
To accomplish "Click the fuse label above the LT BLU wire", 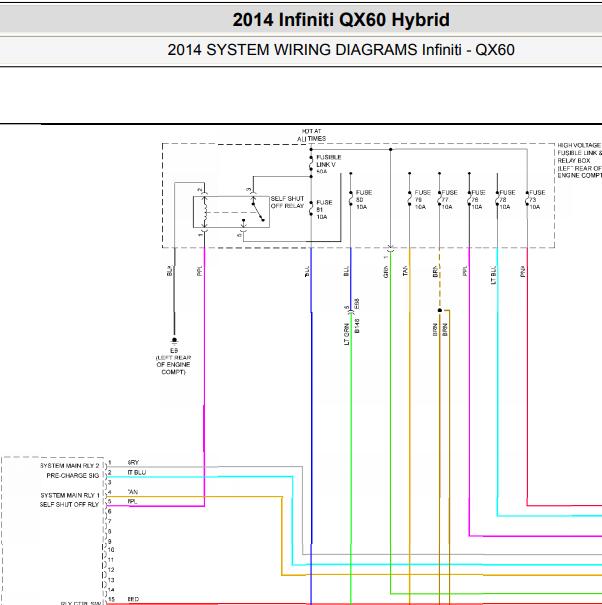I will (507, 199).
